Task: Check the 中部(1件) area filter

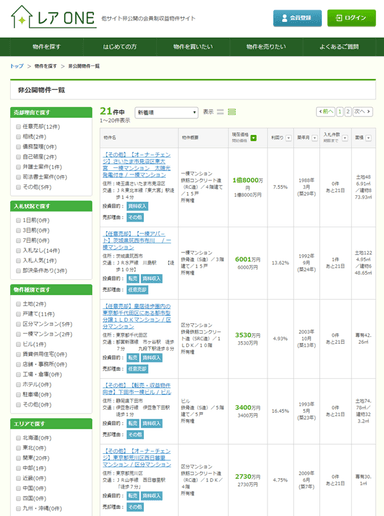Action: click(18, 468)
